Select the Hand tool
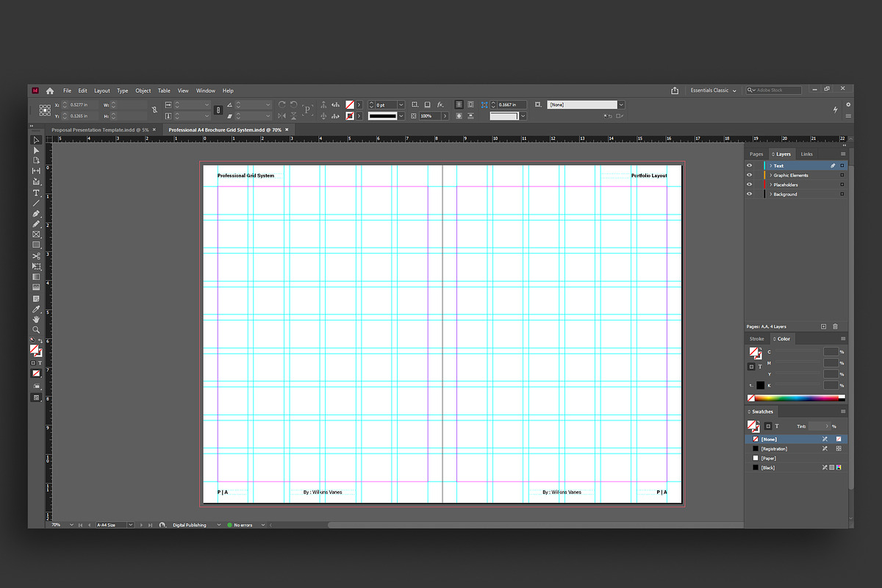Viewport: 882px width, 588px height. 36,320
